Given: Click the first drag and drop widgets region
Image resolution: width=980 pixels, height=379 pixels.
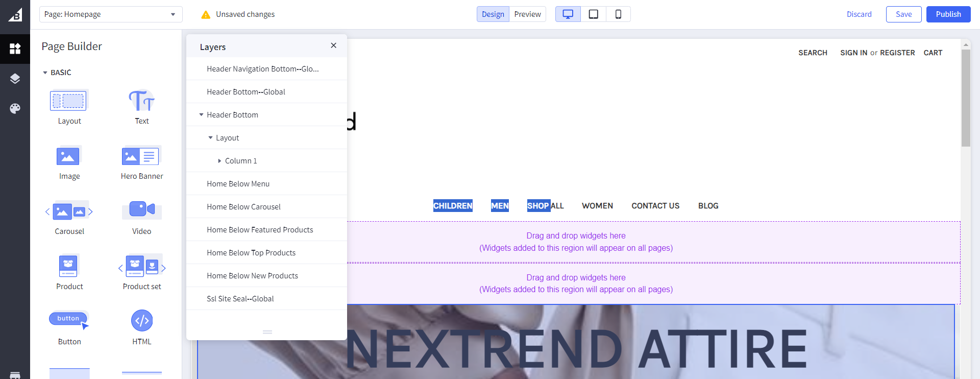Looking at the screenshot, I should coord(653,242).
